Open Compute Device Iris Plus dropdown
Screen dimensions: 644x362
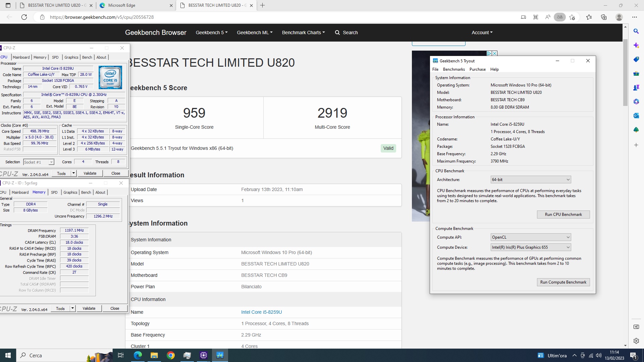pos(531,247)
